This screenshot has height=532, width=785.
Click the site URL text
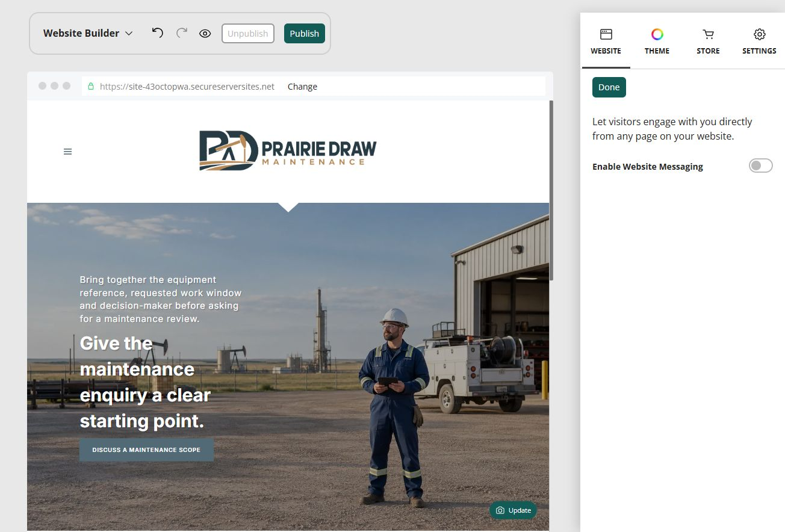coord(187,87)
